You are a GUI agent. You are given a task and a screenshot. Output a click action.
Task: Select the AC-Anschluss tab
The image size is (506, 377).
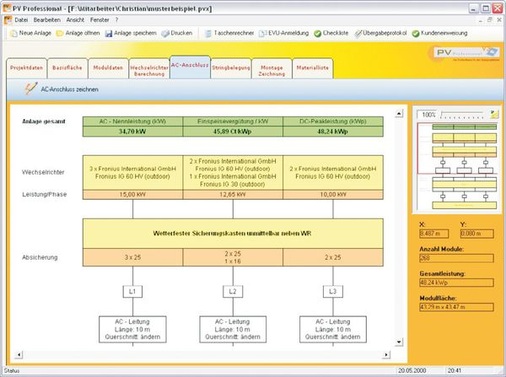click(190, 67)
